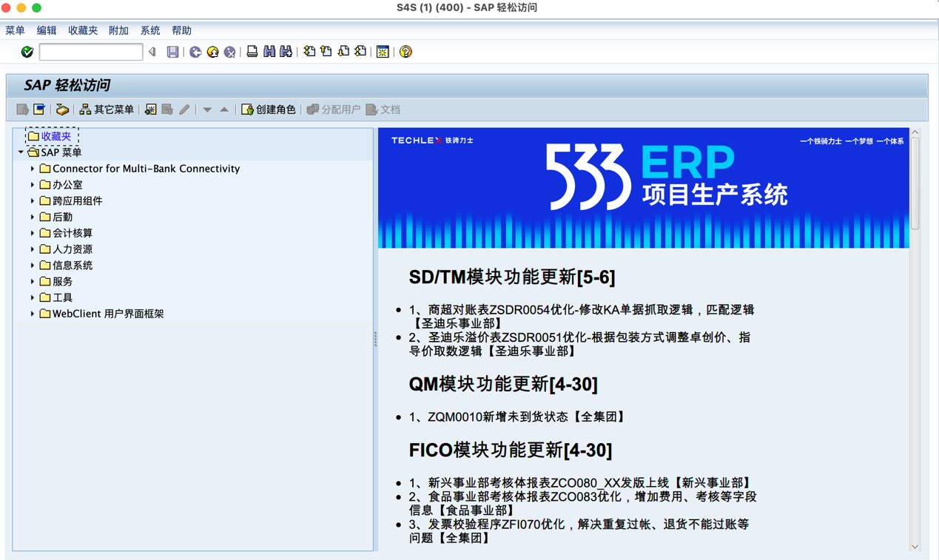Expand the 会计核算 folder

pos(33,233)
